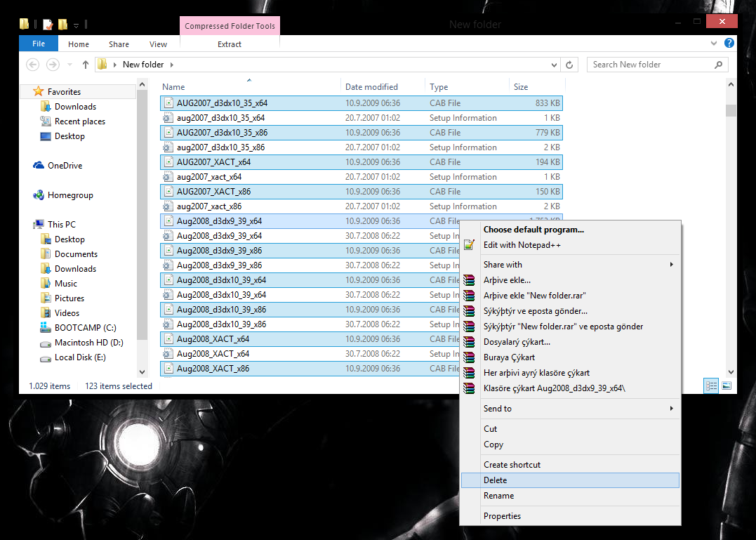Expand the Quick Access Toolbar dropdown arrow

pyautogui.click(x=75, y=25)
